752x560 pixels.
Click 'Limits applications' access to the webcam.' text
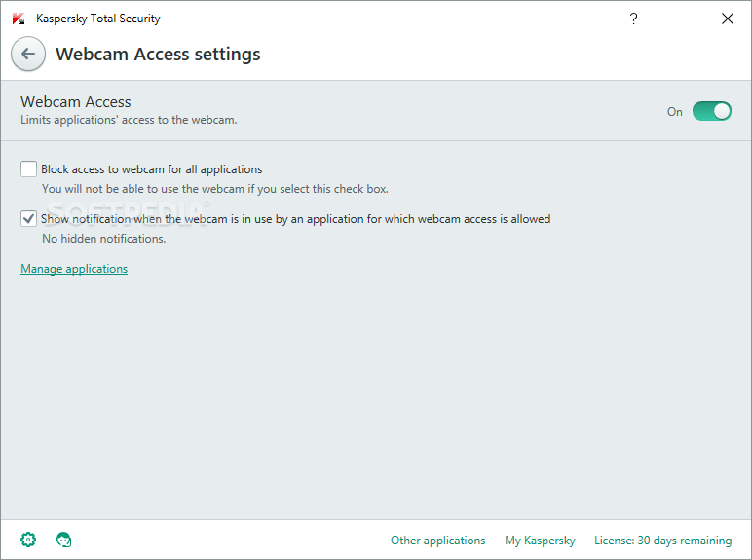129,120
